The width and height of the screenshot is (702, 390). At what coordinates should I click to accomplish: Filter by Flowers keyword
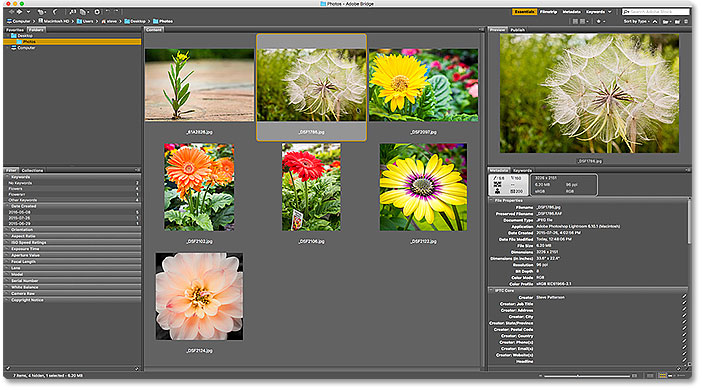pos(72,189)
